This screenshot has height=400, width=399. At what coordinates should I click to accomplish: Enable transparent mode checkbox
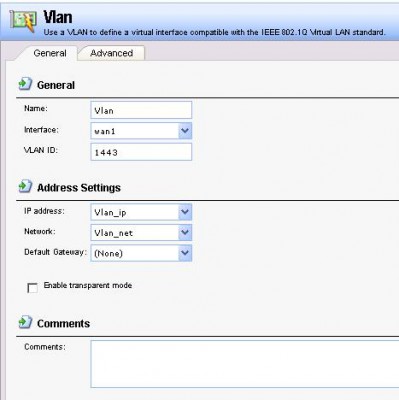point(32,288)
